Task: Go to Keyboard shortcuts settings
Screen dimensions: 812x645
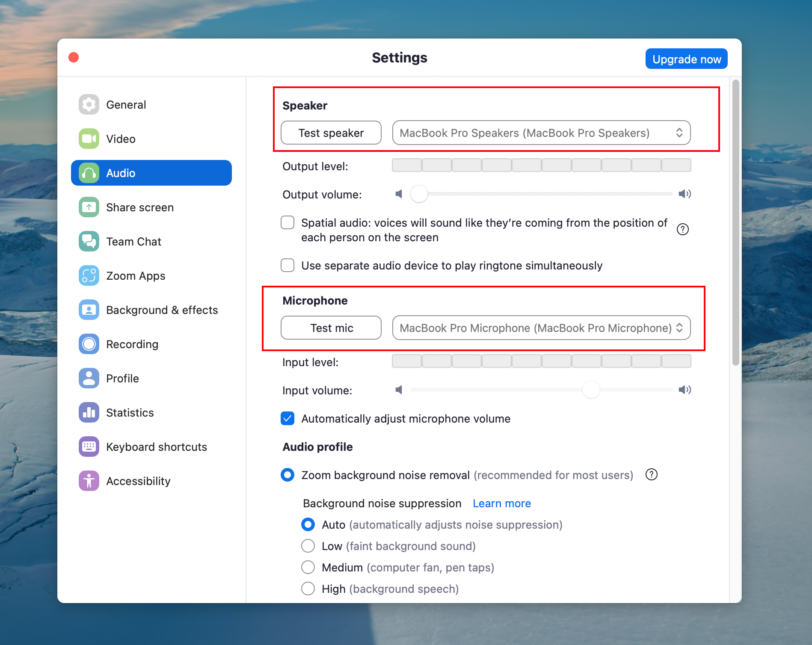Action: [156, 447]
